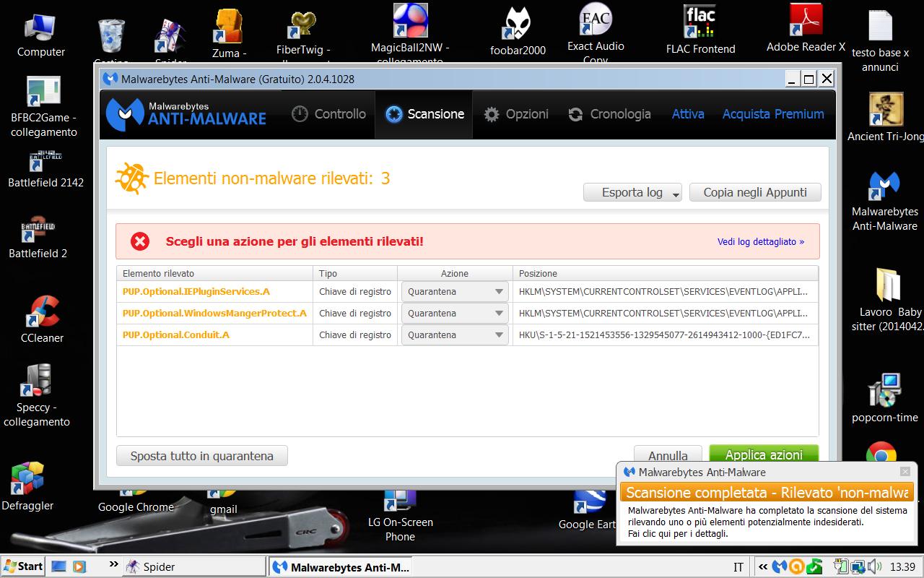Viewport: 924px width, 578px height.
Task: Open action dropdown for PUP.Optional.IEPluginServices.A
Action: (455, 292)
